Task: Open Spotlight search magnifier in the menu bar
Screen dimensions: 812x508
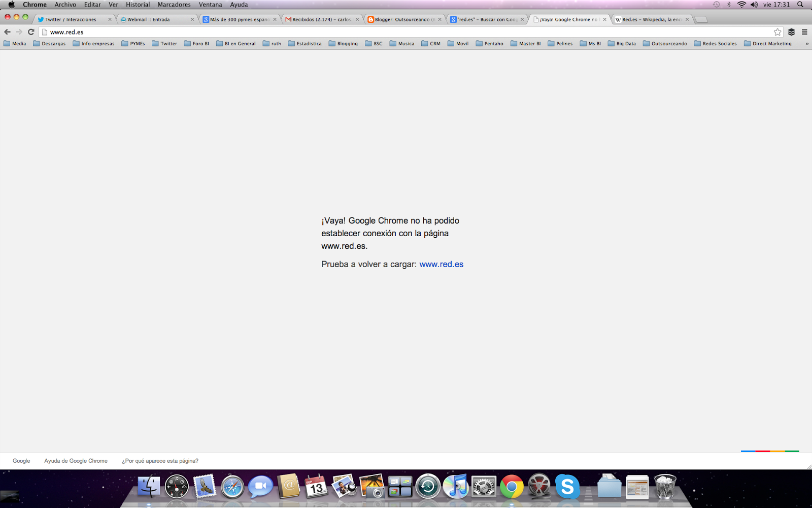Action: click(x=800, y=5)
